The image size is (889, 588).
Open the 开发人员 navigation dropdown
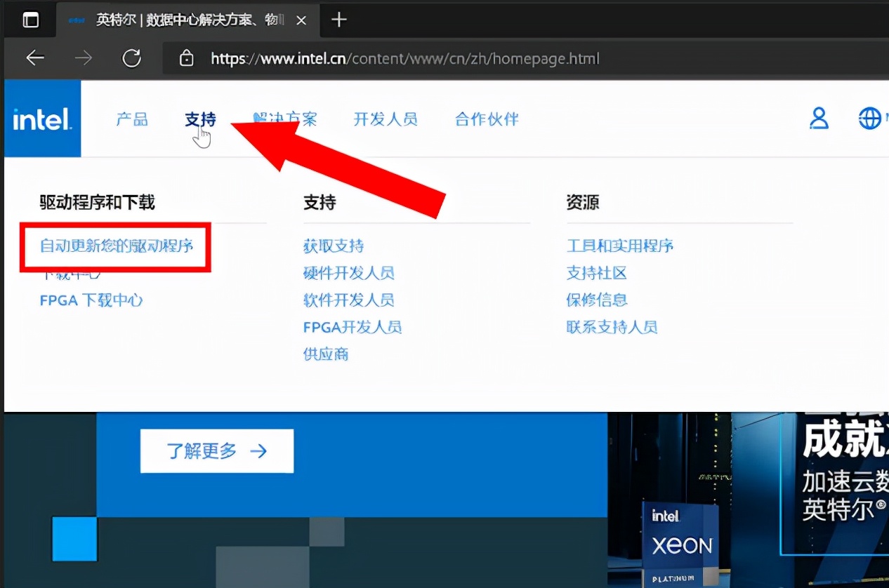click(386, 119)
